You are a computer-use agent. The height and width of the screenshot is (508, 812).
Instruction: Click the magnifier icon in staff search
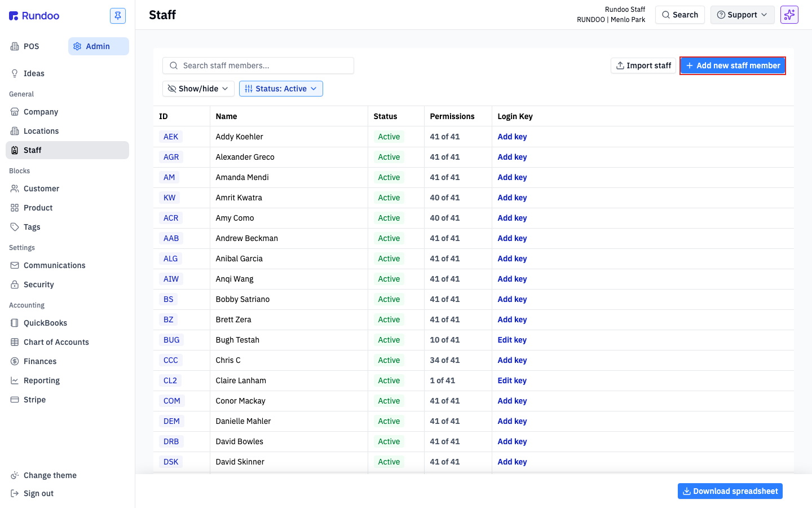[x=174, y=65]
